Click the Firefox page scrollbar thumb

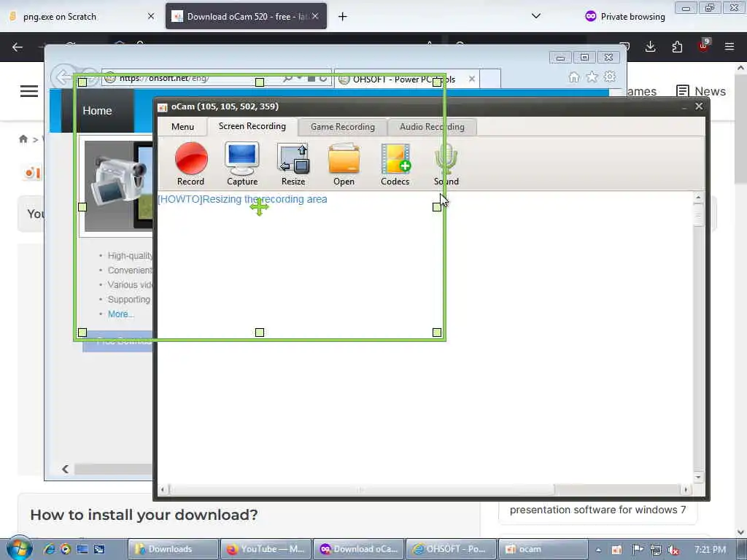(741, 128)
